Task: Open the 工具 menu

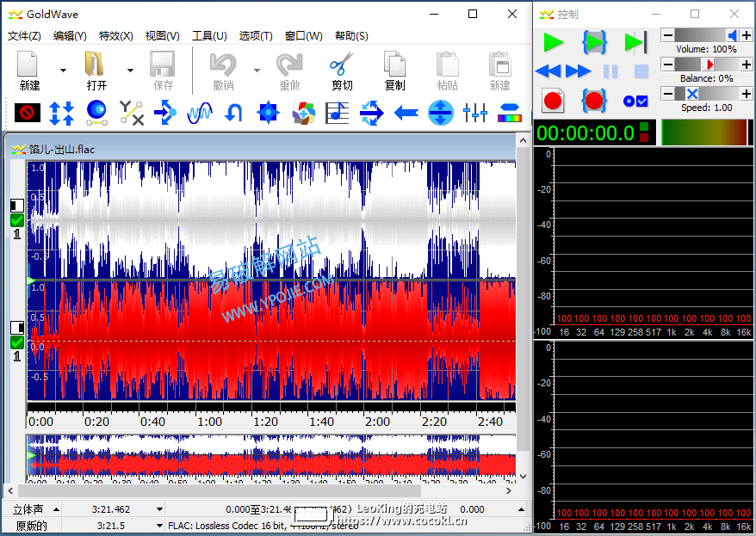Action: pos(209,35)
